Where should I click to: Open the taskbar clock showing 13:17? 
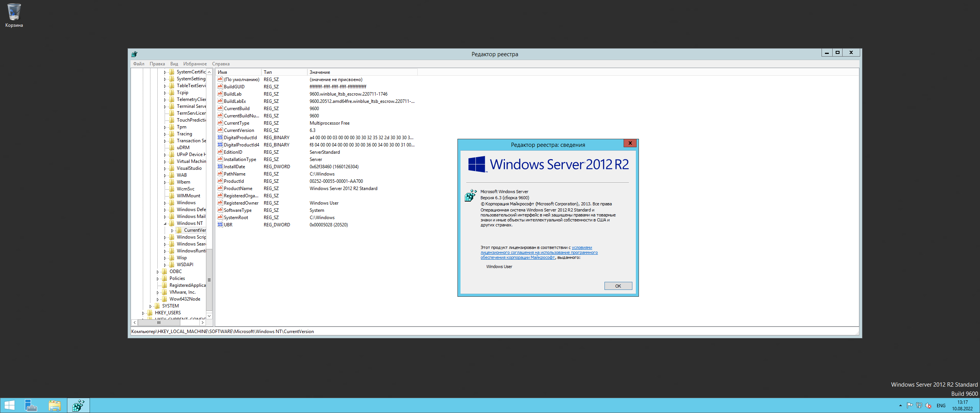[x=962, y=405]
